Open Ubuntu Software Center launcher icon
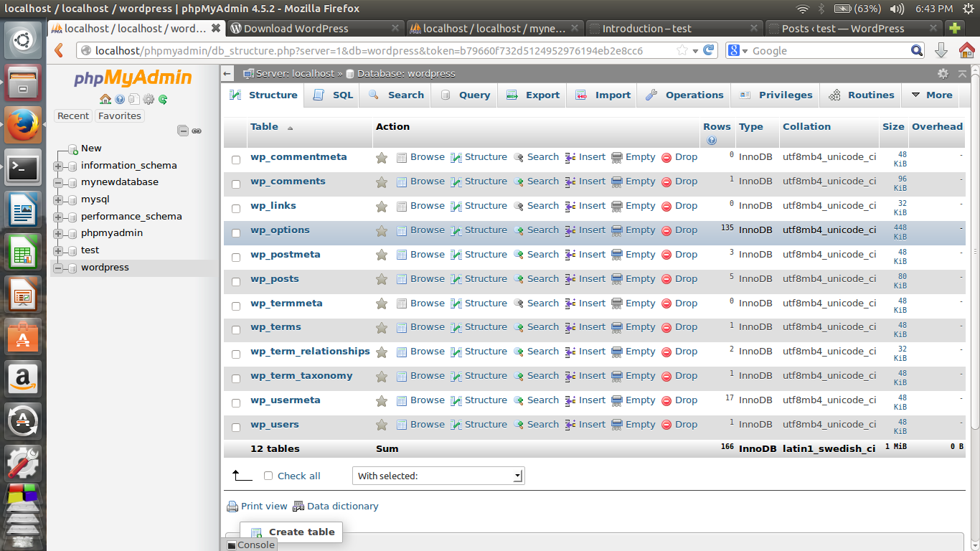 (23, 336)
